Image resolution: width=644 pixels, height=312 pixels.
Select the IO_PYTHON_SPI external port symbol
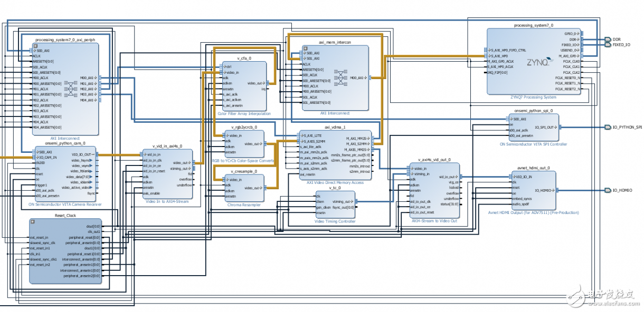tap(608, 128)
